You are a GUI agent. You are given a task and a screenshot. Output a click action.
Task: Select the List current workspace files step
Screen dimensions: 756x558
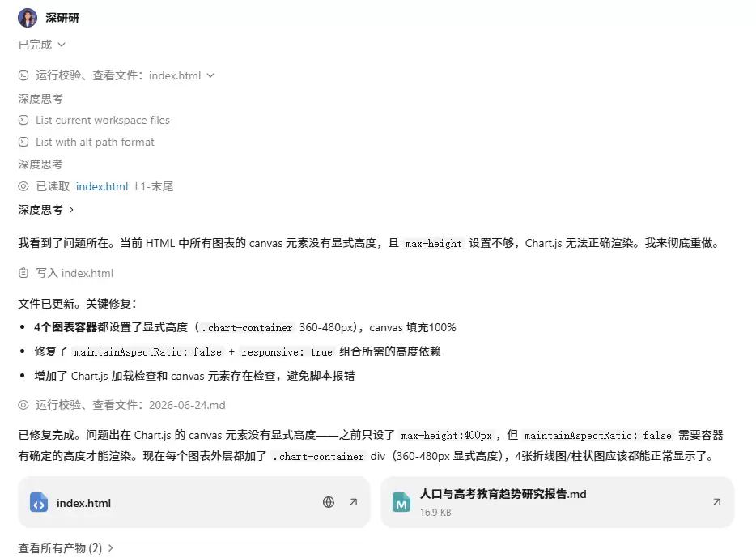pos(94,120)
